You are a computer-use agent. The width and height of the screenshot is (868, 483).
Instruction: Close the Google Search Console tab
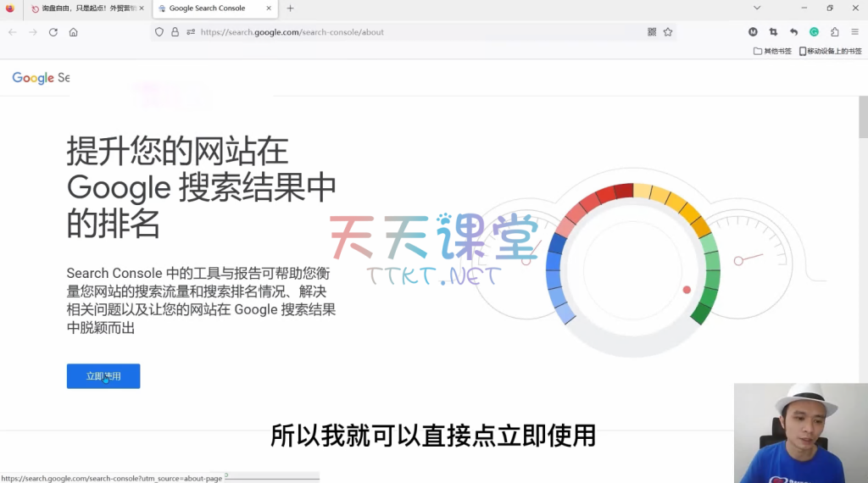[x=270, y=8]
